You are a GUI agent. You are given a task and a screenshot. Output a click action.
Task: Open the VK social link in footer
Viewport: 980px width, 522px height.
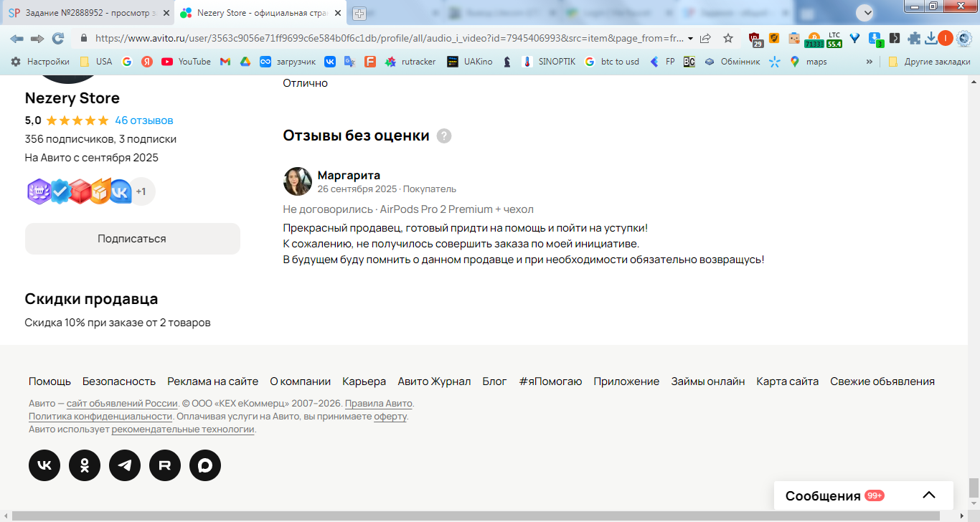pyautogui.click(x=44, y=465)
